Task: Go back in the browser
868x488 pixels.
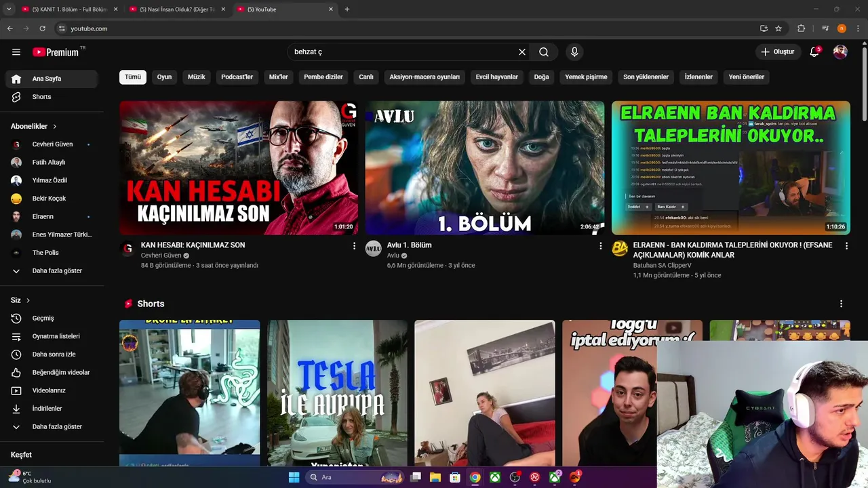Action: click(x=9, y=28)
